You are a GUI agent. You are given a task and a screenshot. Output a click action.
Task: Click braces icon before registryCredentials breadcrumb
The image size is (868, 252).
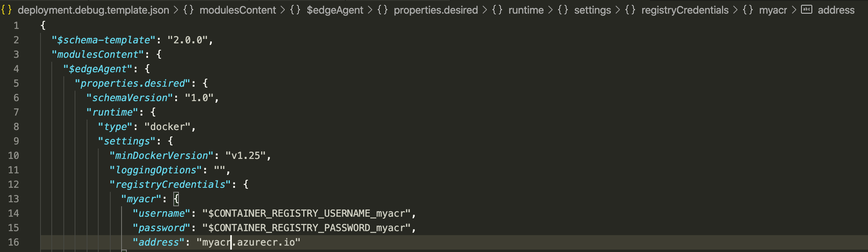point(631,10)
